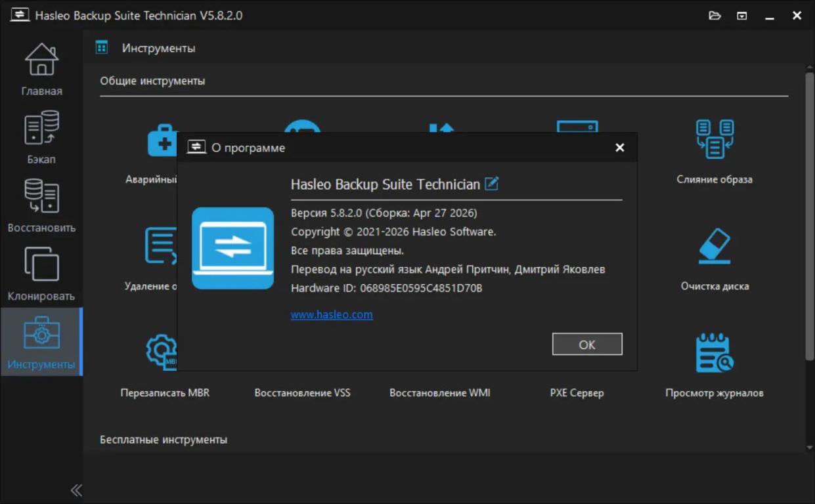Open the Восстановление VSS tool
Image resolution: width=815 pixels, height=504 pixels.
tap(302, 392)
